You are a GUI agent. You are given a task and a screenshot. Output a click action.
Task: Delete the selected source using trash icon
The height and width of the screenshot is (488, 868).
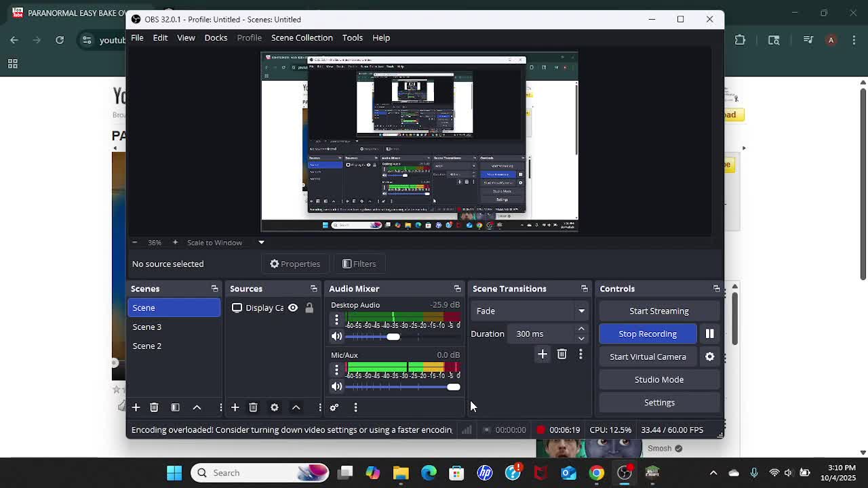253,407
